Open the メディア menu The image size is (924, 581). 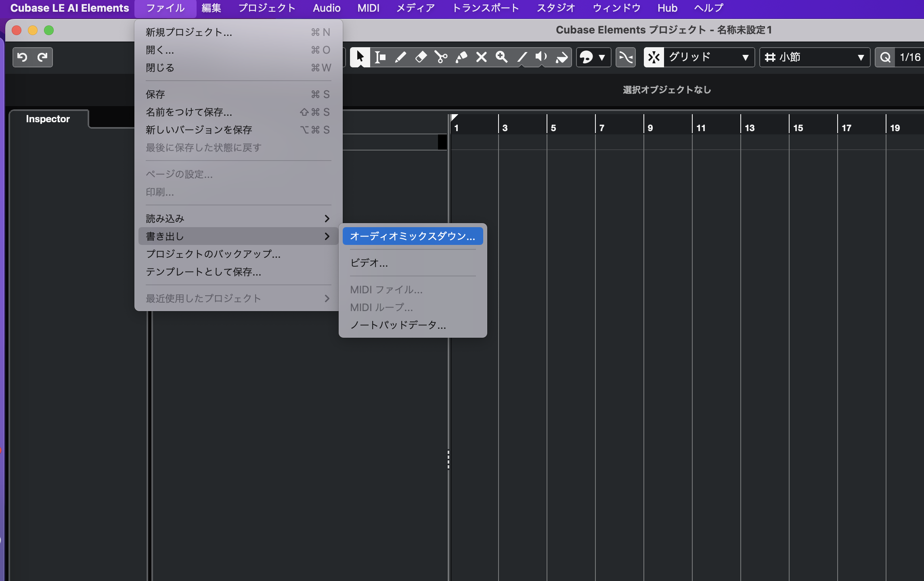(415, 8)
